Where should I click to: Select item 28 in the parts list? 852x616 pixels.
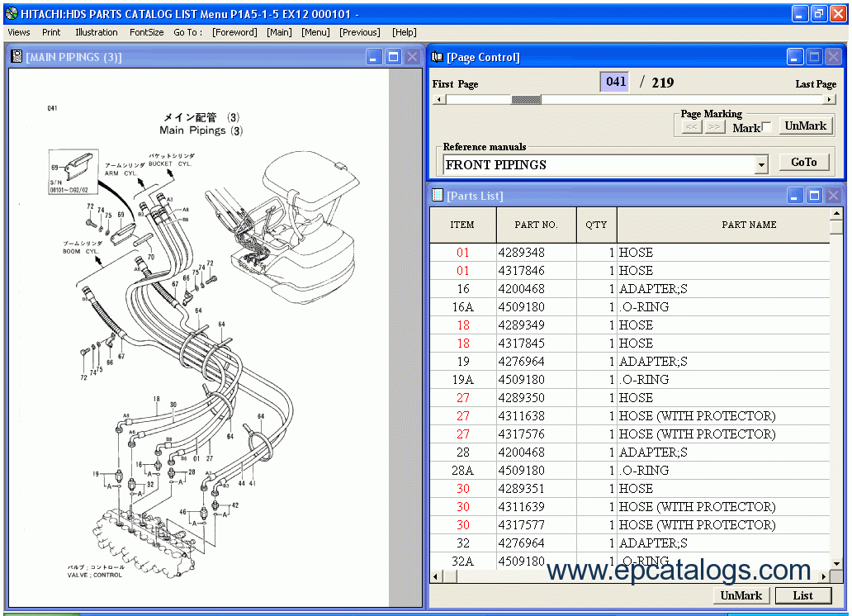click(x=463, y=453)
